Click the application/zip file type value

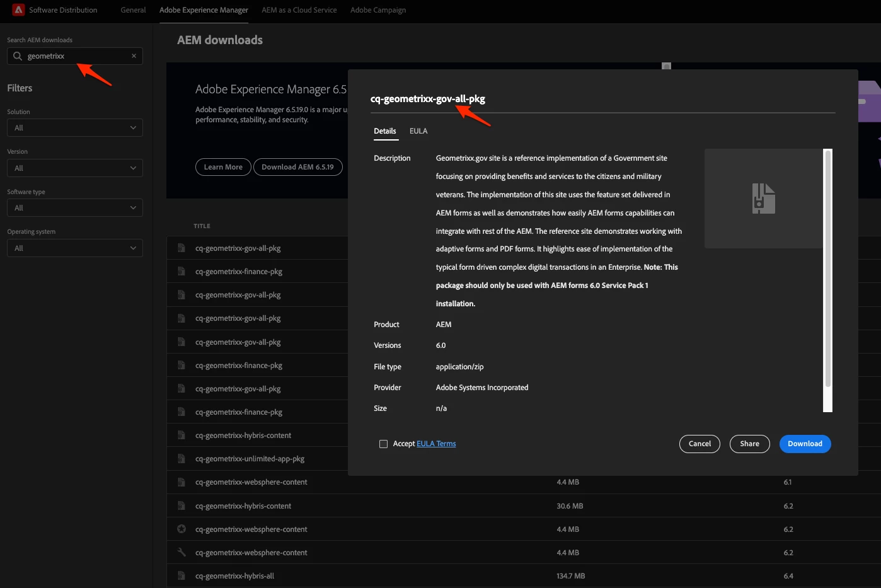pos(460,367)
